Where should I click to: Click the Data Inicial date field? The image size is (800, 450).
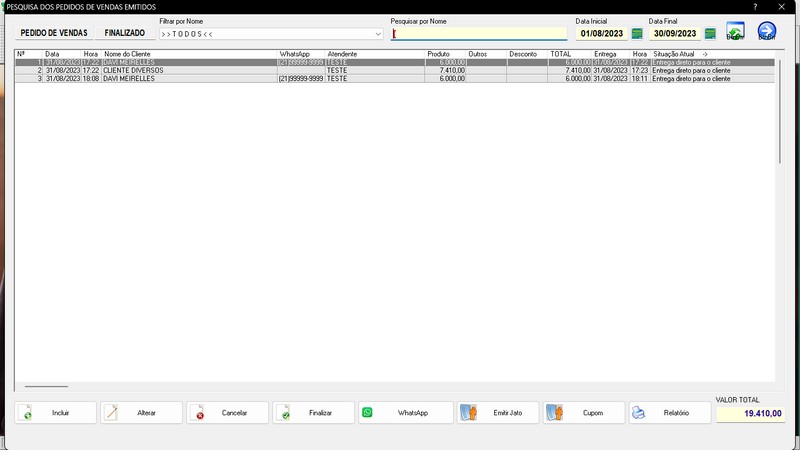[x=602, y=34]
